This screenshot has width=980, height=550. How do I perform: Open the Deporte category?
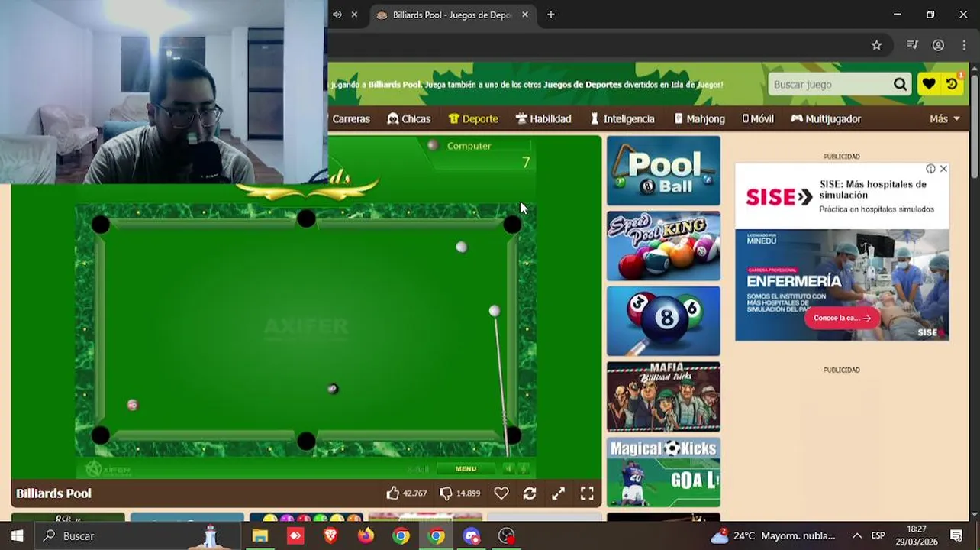[473, 119]
